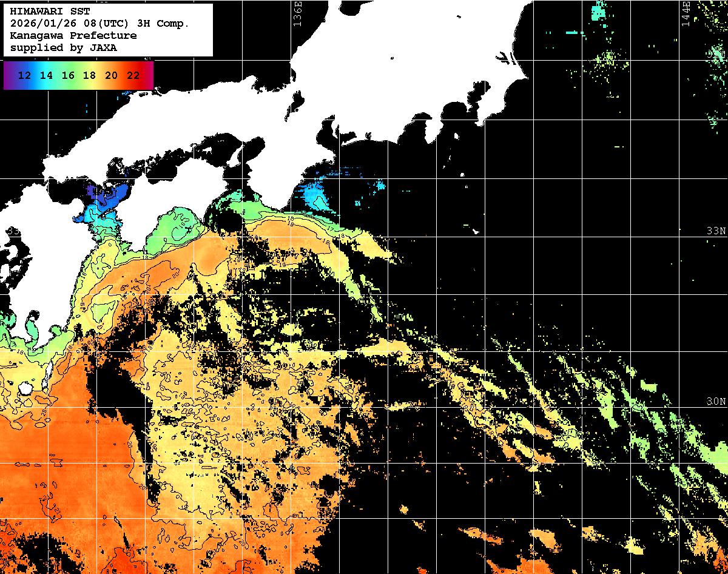Select the 20 value on temperature color bar
The height and width of the screenshot is (574, 728).
point(111,75)
